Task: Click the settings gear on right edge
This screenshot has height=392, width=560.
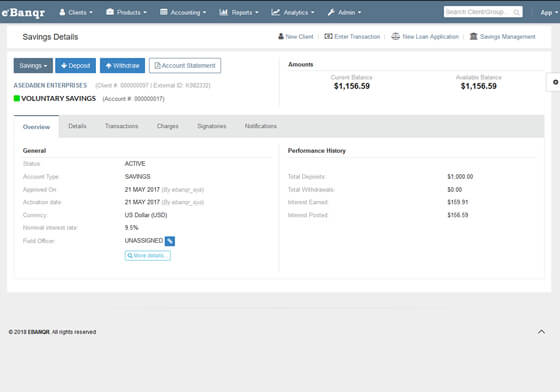Action: (x=555, y=82)
